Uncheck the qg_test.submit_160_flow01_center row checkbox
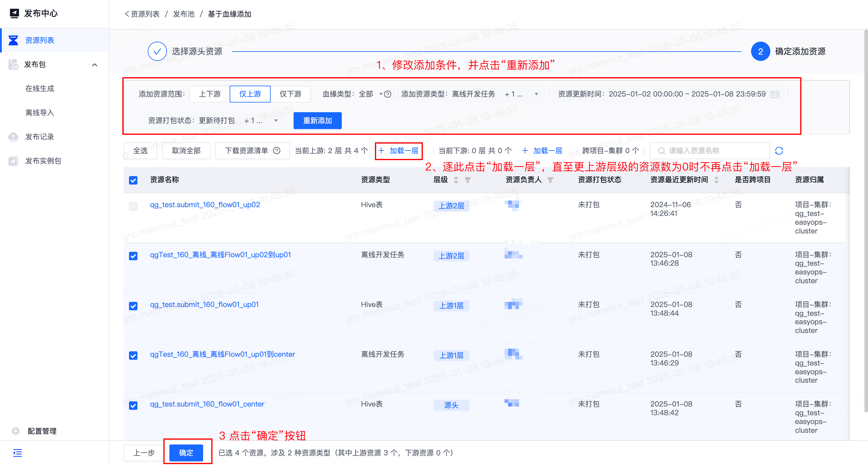This screenshot has height=465, width=868. coord(133,405)
